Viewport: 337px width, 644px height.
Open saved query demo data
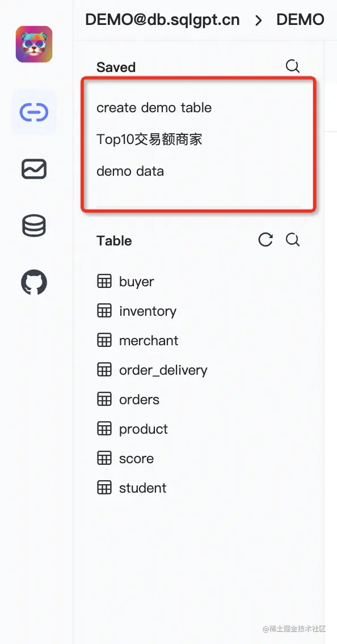tap(130, 171)
